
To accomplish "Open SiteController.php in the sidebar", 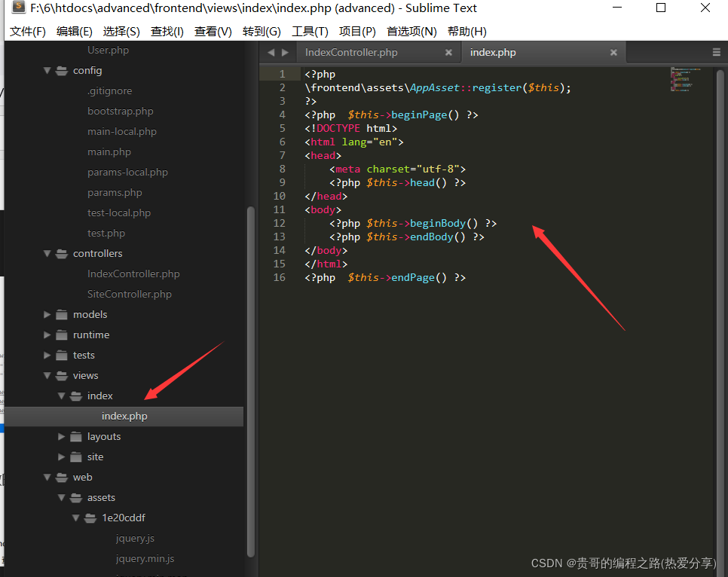I will point(130,295).
